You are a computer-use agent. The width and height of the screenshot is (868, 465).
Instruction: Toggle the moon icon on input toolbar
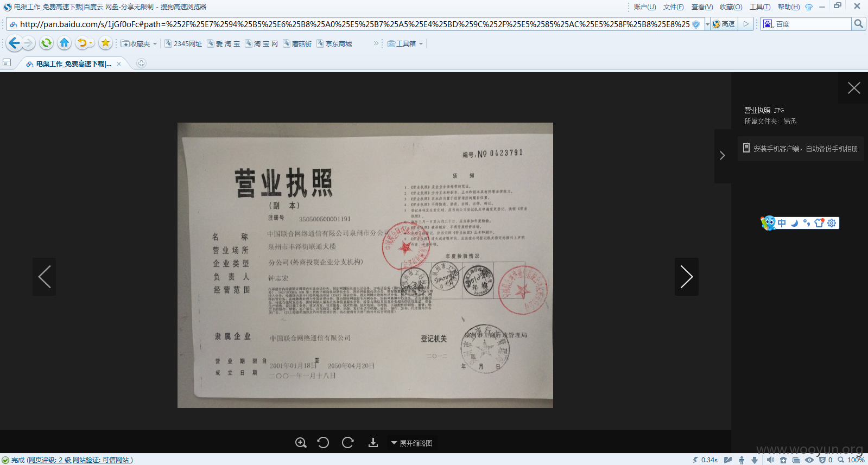click(x=794, y=223)
